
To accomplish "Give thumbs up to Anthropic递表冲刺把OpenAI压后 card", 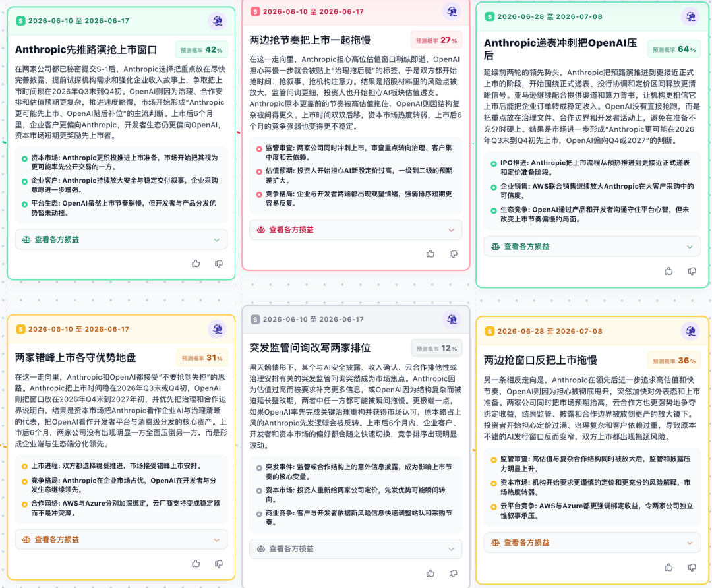I will pyautogui.click(x=669, y=271).
